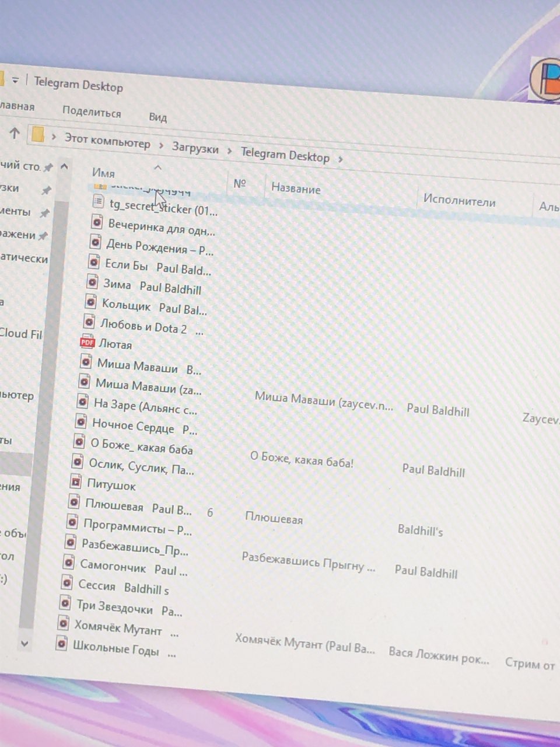
Task: Click the Три Звездочки file icon
Action: (x=65, y=603)
